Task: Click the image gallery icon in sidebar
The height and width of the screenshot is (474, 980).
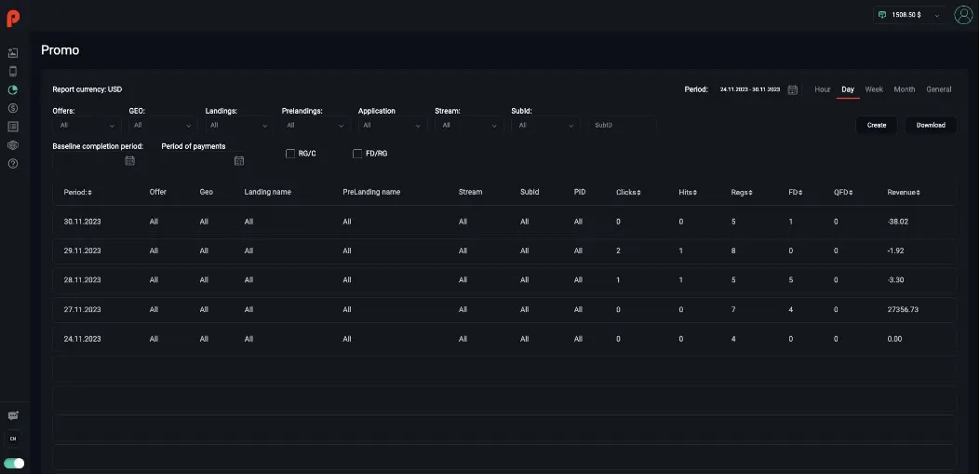Action: click(x=13, y=53)
